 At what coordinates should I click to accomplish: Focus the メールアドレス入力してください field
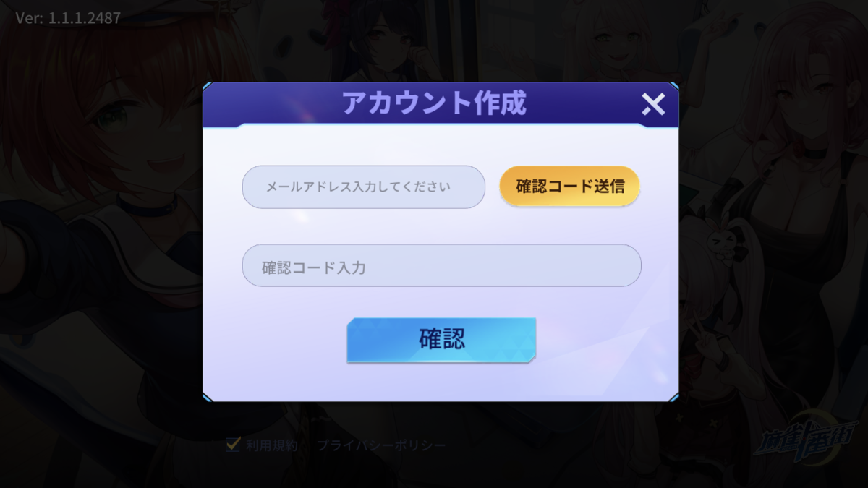point(363,187)
